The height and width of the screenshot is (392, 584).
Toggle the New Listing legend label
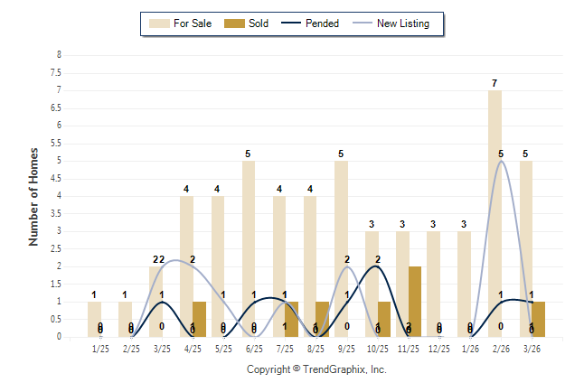click(405, 23)
